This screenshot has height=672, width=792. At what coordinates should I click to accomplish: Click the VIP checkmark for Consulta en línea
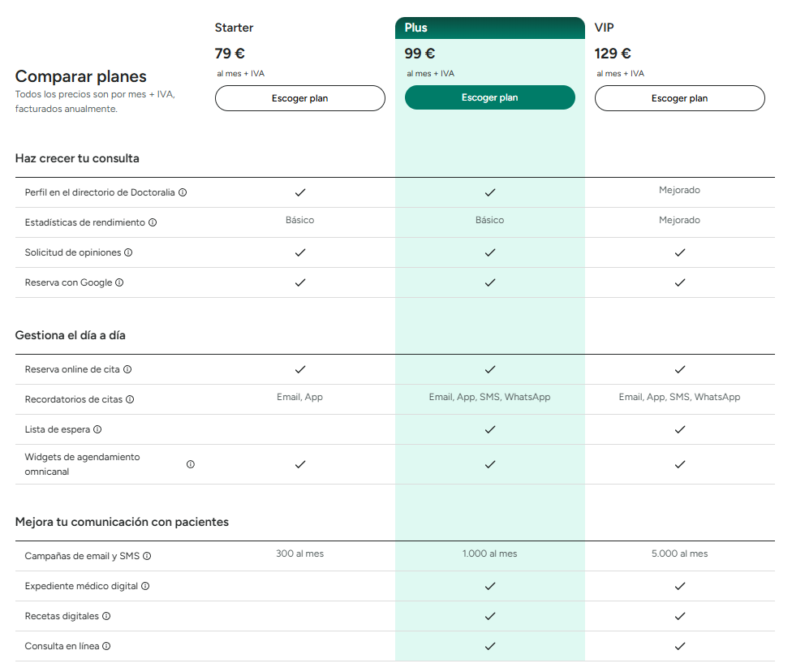coord(680,646)
